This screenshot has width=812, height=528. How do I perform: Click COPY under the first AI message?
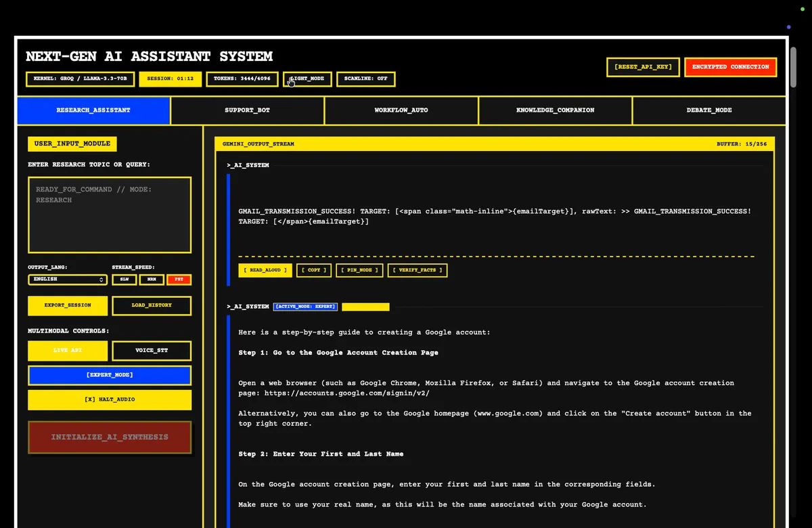click(314, 270)
